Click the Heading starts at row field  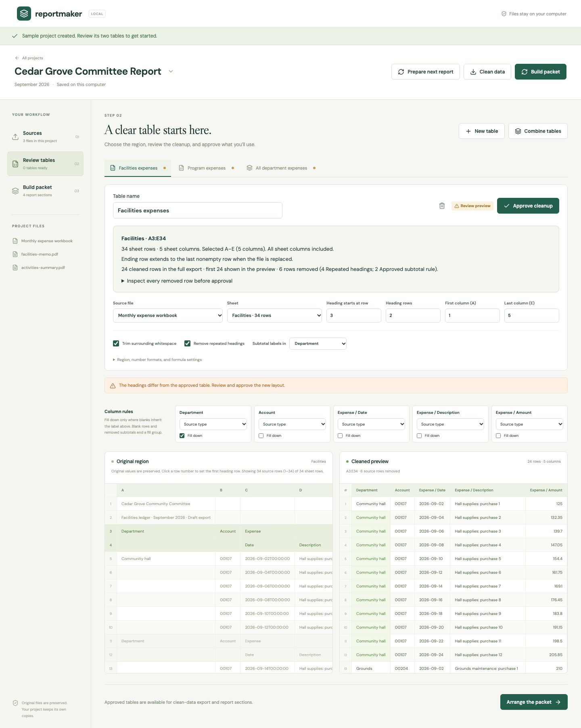(x=354, y=315)
